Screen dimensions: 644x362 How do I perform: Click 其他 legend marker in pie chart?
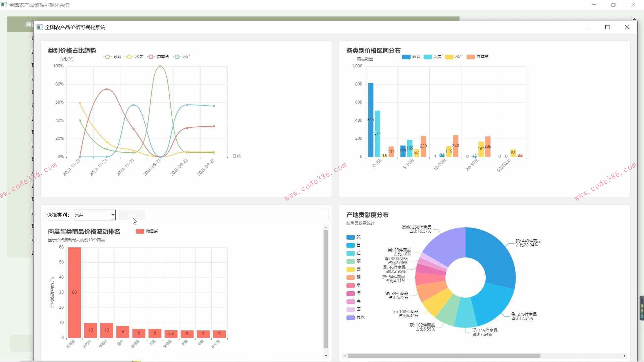click(x=351, y=318)
